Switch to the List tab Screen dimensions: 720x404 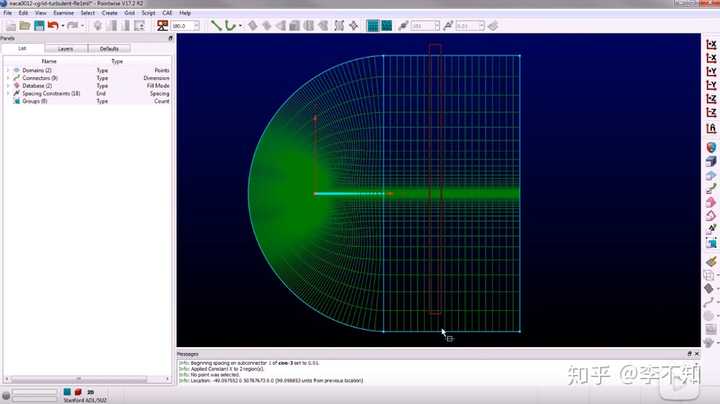point(22,48)
